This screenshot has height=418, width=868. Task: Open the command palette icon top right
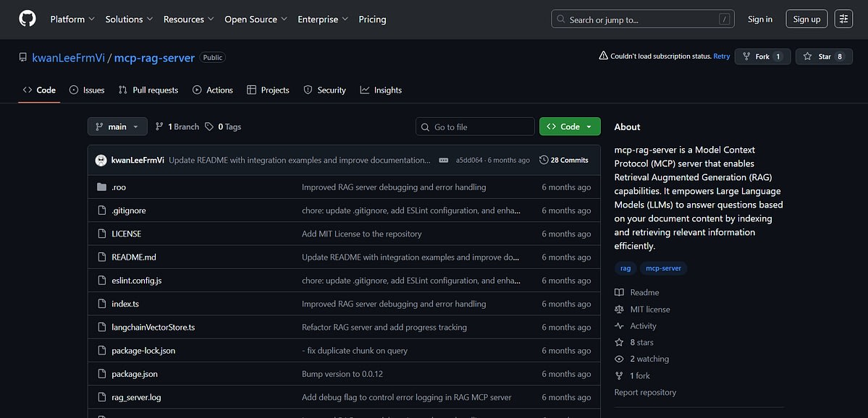point(843,19)
